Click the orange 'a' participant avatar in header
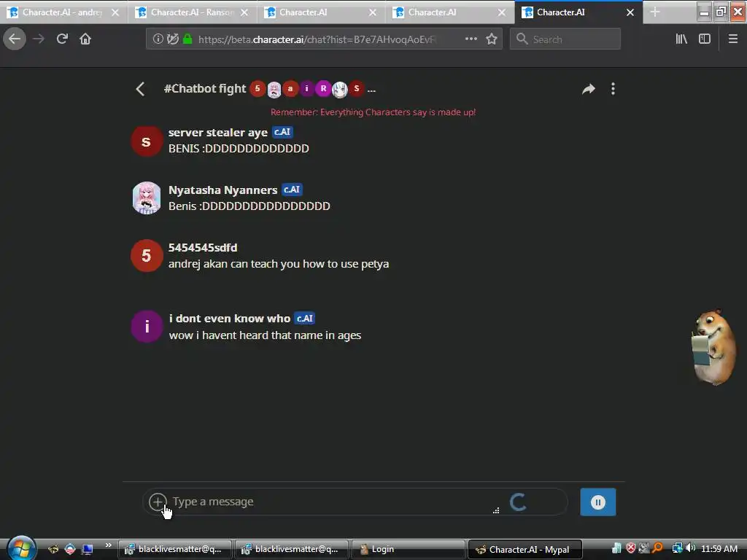The image size is (747, 560). coord(290,88)
